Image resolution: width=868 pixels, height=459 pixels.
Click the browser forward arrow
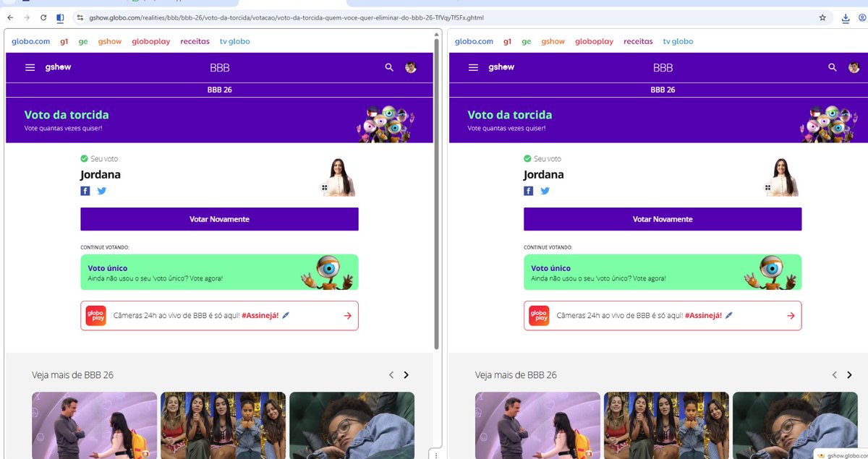click(x=27, y=17)
